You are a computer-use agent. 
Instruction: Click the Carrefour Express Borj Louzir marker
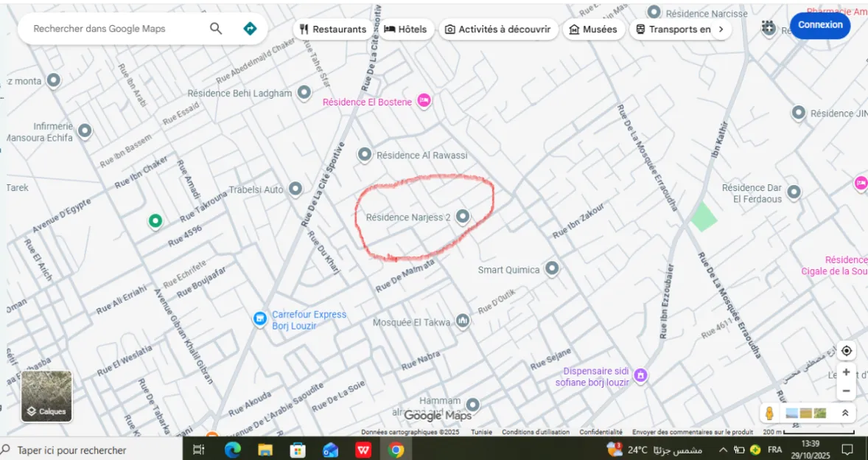coord(259,319)
